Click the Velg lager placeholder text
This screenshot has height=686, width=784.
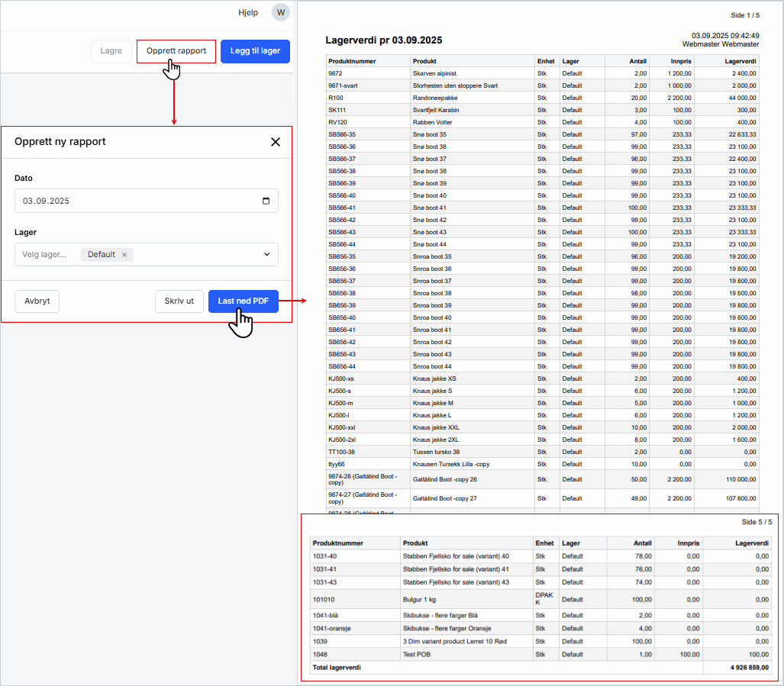(x=44, y=255)
